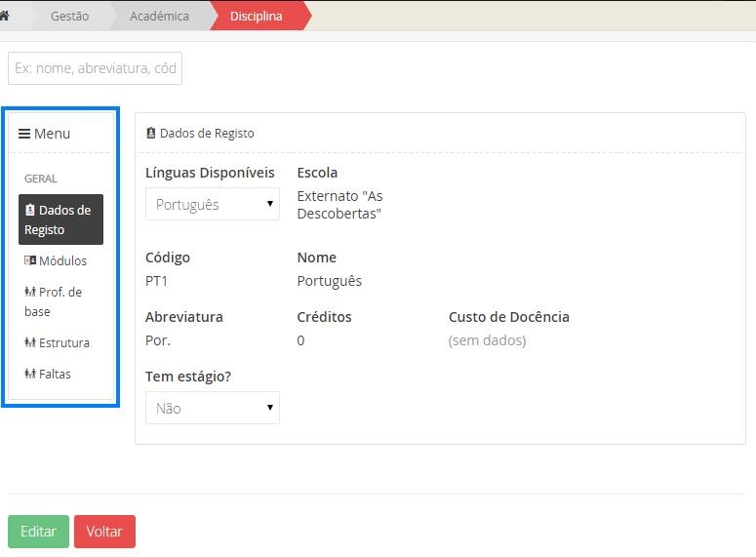Click the GERAL section heading in the menu

(41, 179)
